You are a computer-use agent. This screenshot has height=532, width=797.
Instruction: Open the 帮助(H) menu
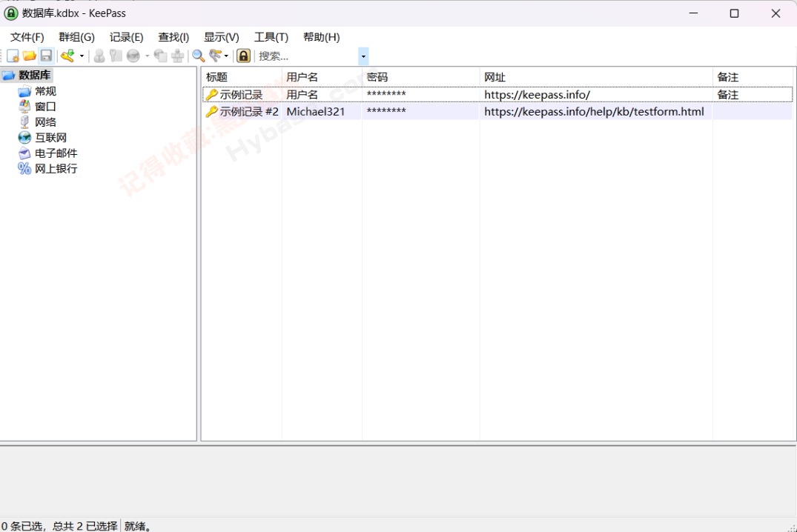tap(322, 37)
